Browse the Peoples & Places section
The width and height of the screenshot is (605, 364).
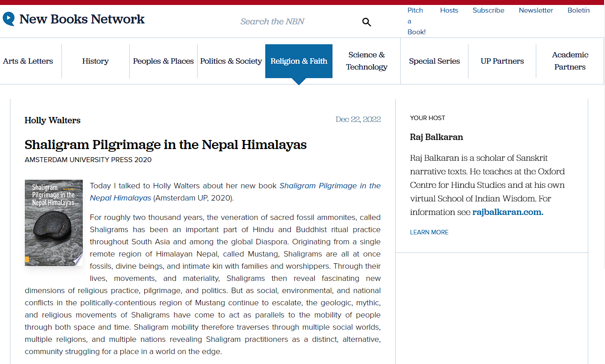click(x=163, y=61)
